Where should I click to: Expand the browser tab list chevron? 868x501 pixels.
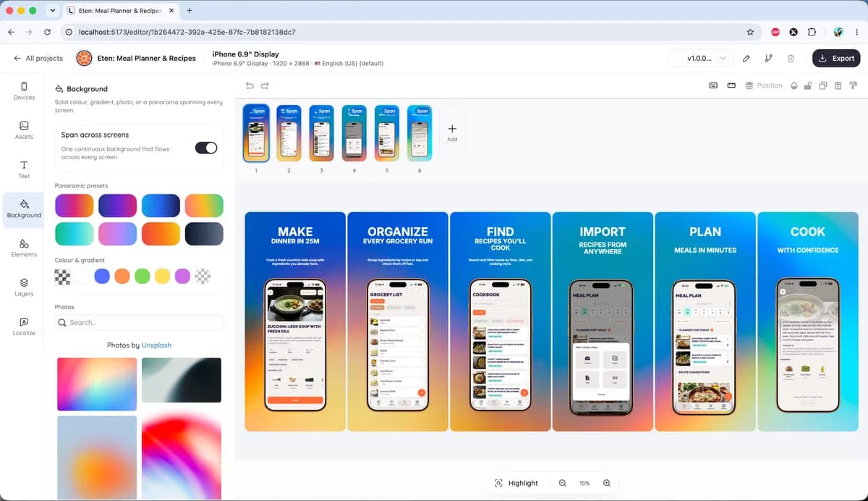(52, 11)
